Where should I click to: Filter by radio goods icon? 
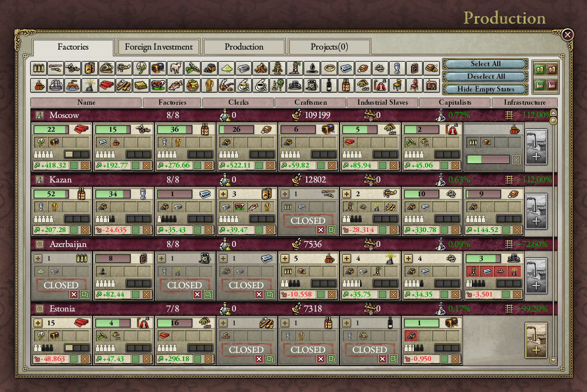432,85
